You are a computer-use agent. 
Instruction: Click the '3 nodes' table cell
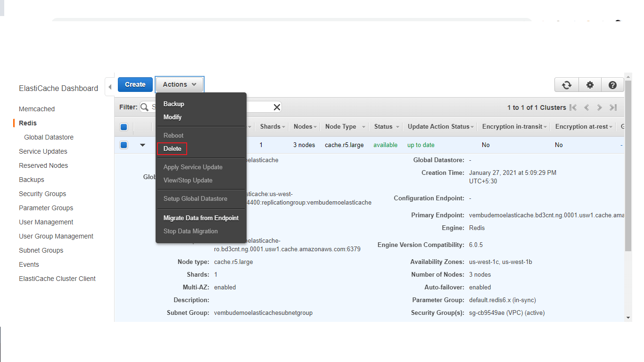(x=304, y=145)
